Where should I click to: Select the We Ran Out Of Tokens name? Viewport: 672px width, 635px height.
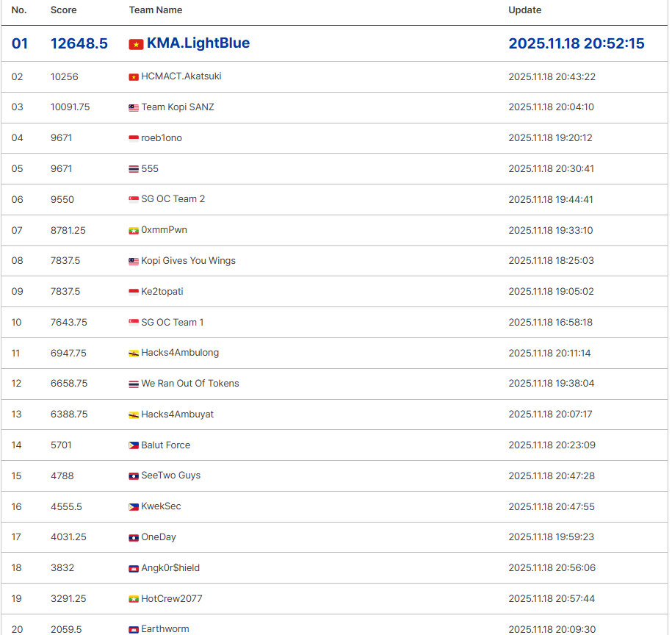tap(190, 384)
